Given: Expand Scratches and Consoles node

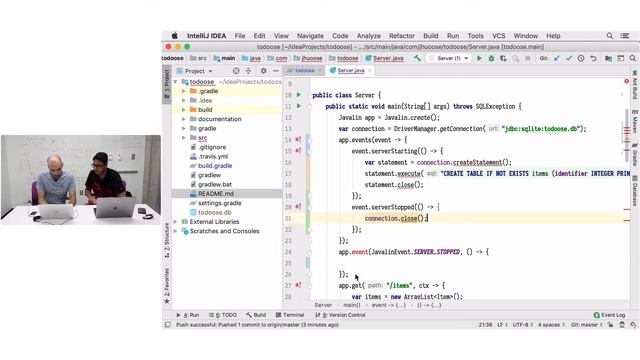Looking at the screenshot, I should tap(176, 231).
